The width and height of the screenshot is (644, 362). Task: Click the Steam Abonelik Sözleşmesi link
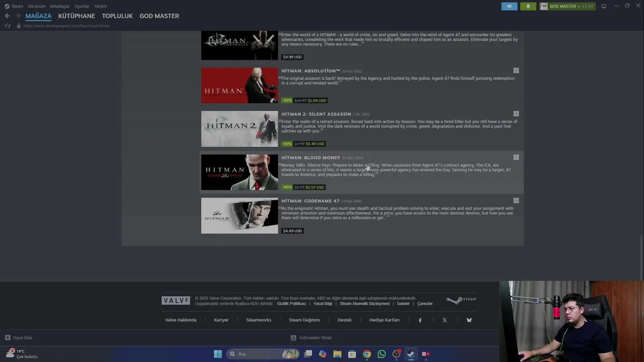[x=365, y=304]
